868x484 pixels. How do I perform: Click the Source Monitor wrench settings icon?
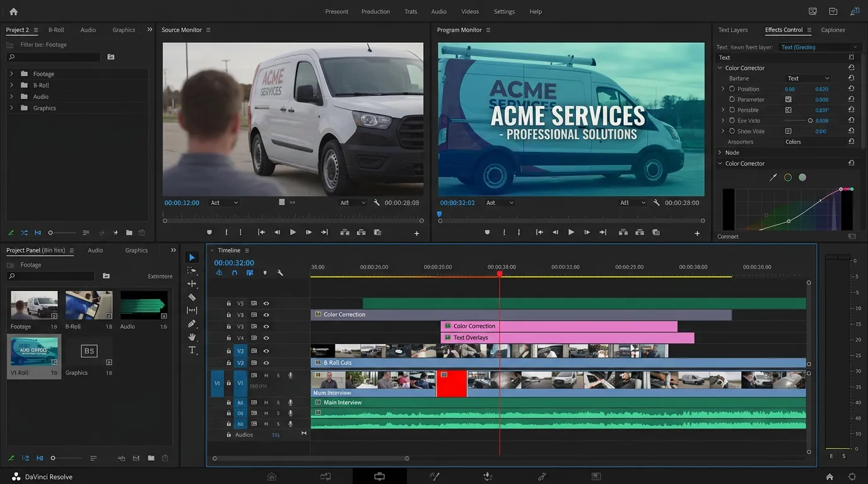pos(377,203)
